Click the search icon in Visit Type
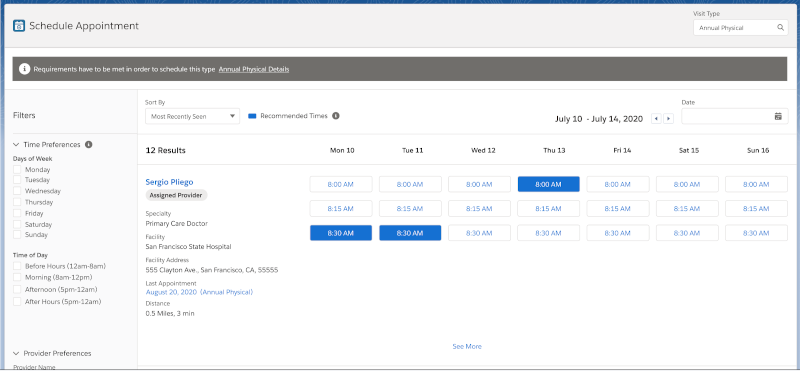This screenshot has width=800, height=371. 780,28
